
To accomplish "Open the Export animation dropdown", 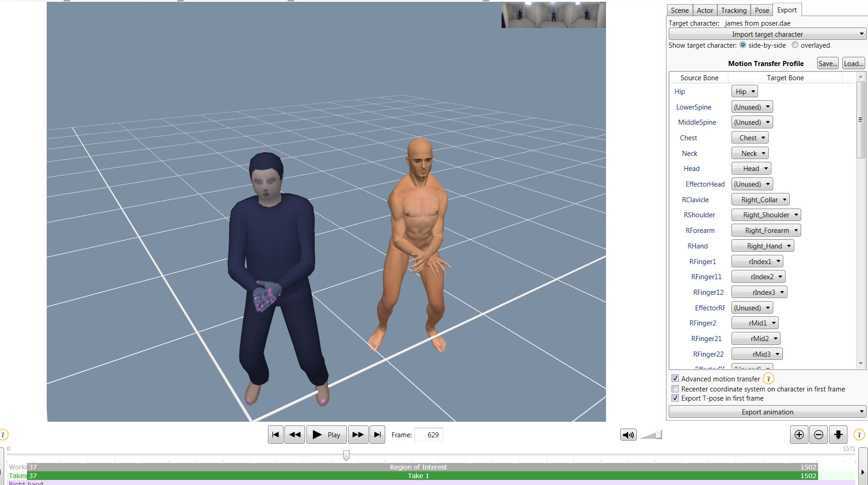I will click(767, 412).
